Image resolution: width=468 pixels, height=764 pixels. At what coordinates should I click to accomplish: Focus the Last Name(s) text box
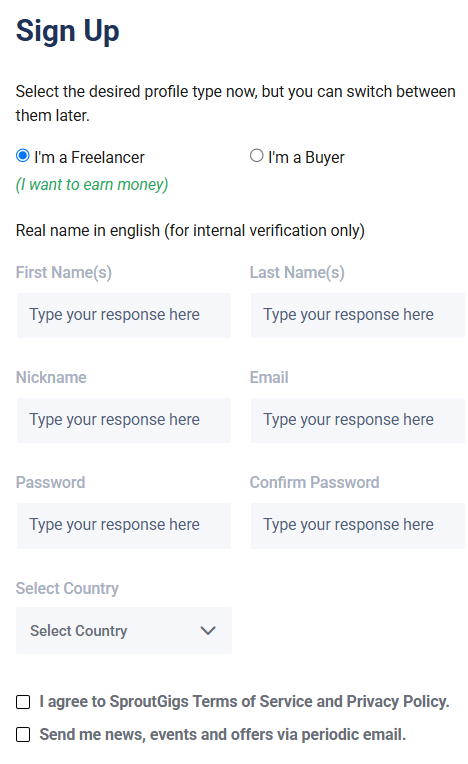(x=357, y=315)
